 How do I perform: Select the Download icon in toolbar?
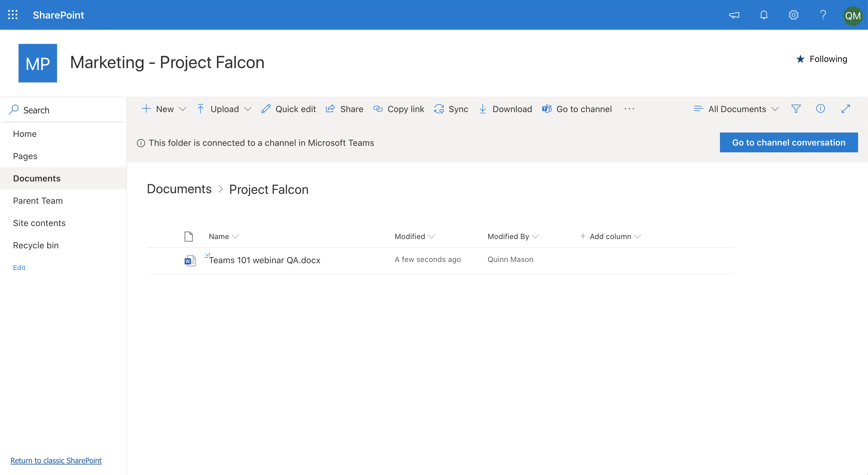tap(483, 109)
